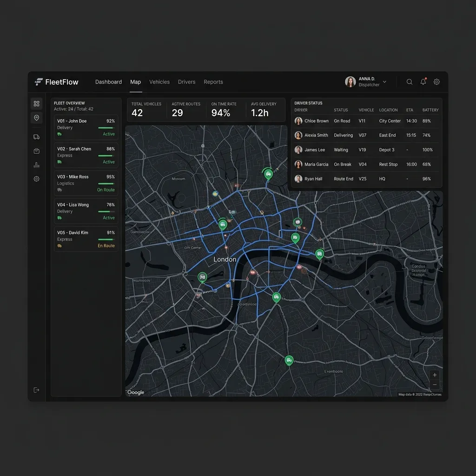Click Ryan Hall's avatar
Screen dimensions: 476x476
pyautogui.click(x=298, y=179)
